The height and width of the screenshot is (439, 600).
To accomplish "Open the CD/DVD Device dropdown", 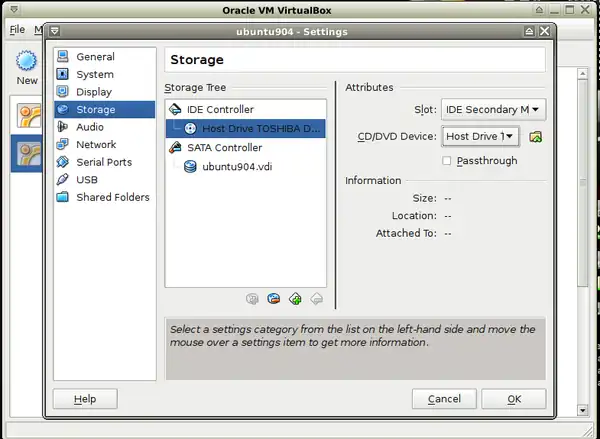I will pos(480,136).
